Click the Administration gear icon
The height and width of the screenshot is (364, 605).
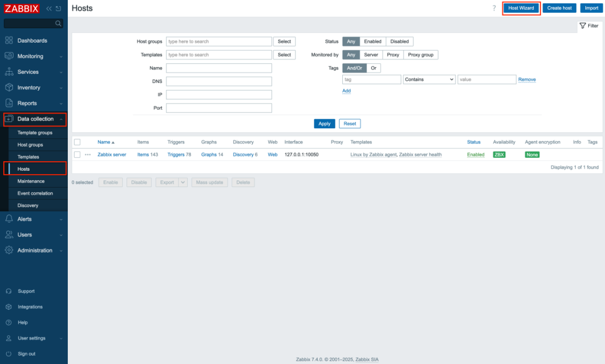9,250
